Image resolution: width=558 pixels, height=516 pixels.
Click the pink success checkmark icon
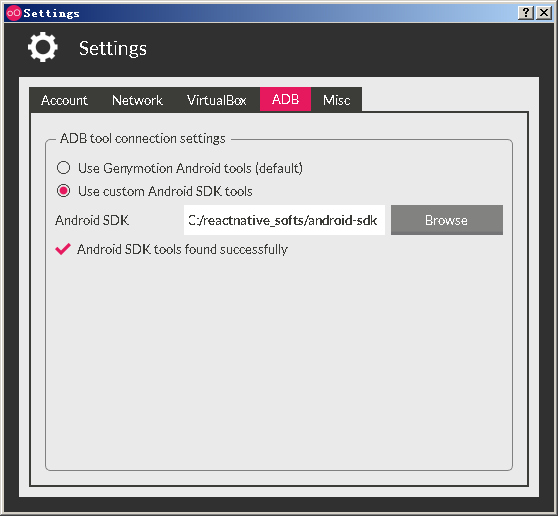(63, 249)
